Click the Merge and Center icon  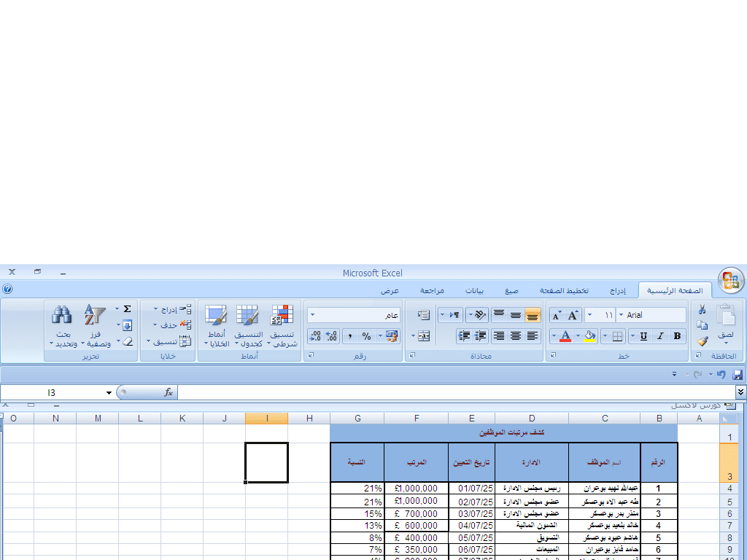coord(424,336)
